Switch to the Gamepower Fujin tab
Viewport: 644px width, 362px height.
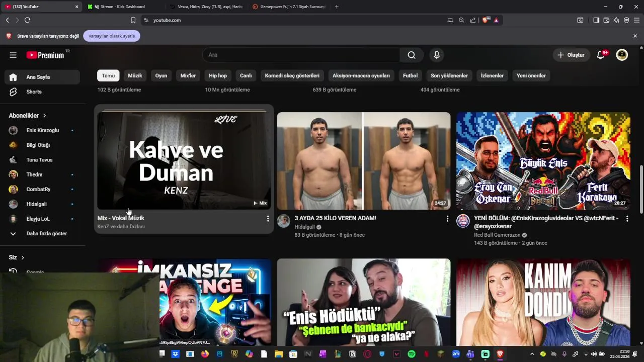[289, 7]
